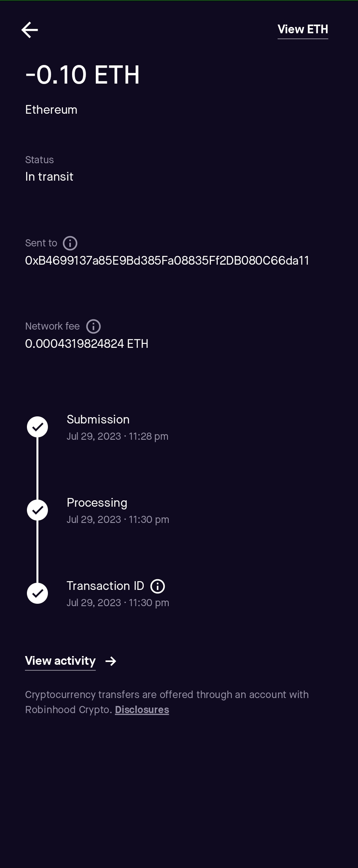The height and width of the screenshot is (868, 358).
Task: Open the View activity link
Action: tap(60, 661)
